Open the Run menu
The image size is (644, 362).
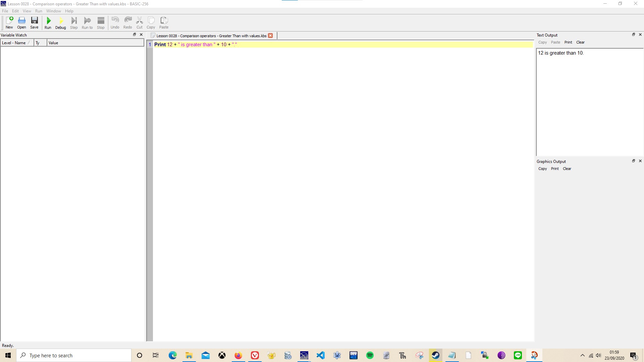coord(39,11)
